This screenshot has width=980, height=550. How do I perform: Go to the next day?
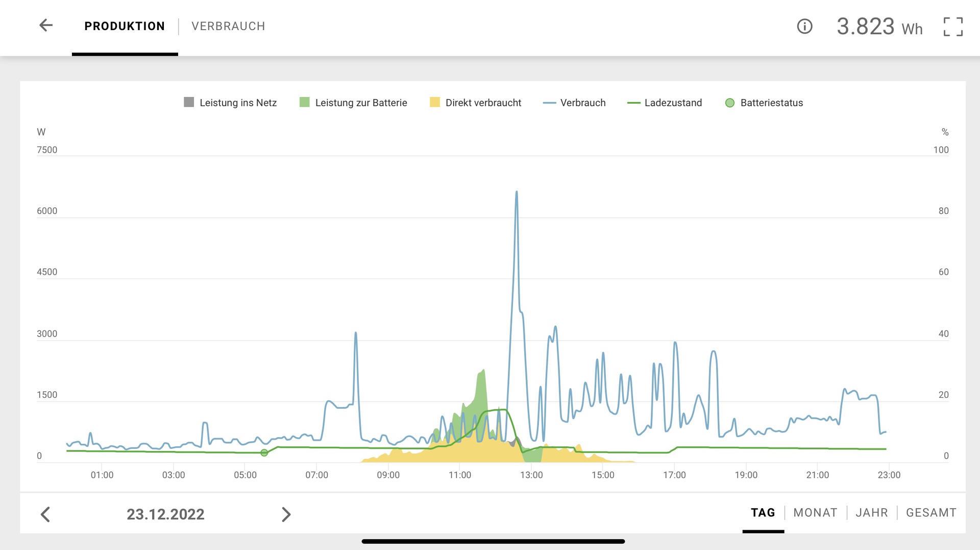tap(286, 514)
